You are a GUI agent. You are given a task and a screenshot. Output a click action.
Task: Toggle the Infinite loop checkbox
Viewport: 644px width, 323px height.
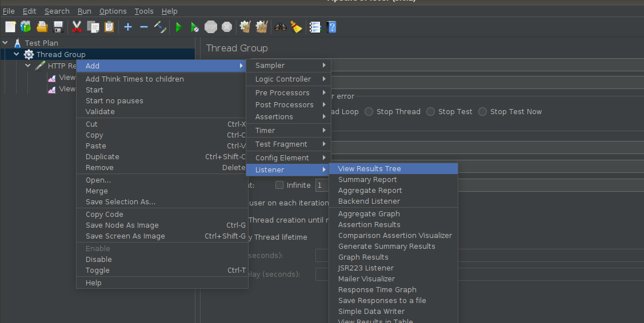point(279,185)
